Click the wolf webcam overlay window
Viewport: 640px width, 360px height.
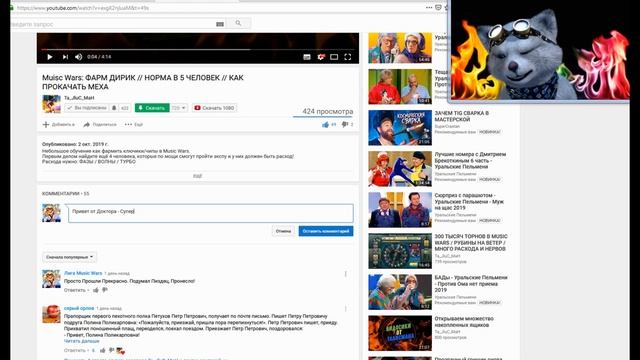(540, 51)
